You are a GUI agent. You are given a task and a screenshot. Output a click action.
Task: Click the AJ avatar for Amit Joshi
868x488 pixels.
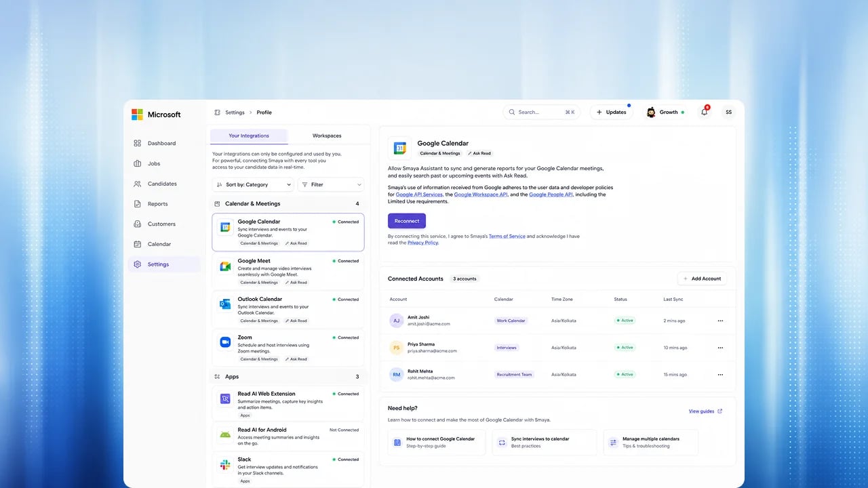pyautogui.click(x=397, y=321)
